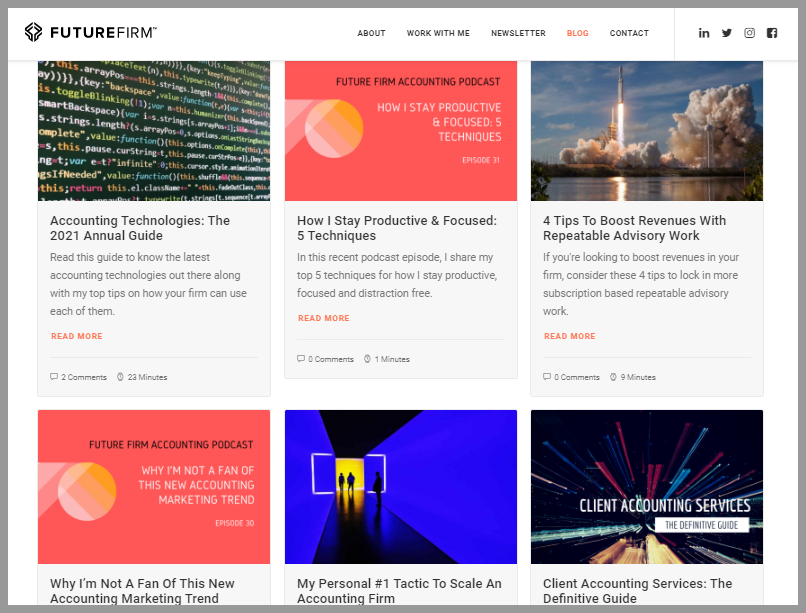Image resolution: width=806 pixels, height=613 pixels.
Task: Open 'My Personal #1 Tactic' post title
Action: tap(399, 591)
